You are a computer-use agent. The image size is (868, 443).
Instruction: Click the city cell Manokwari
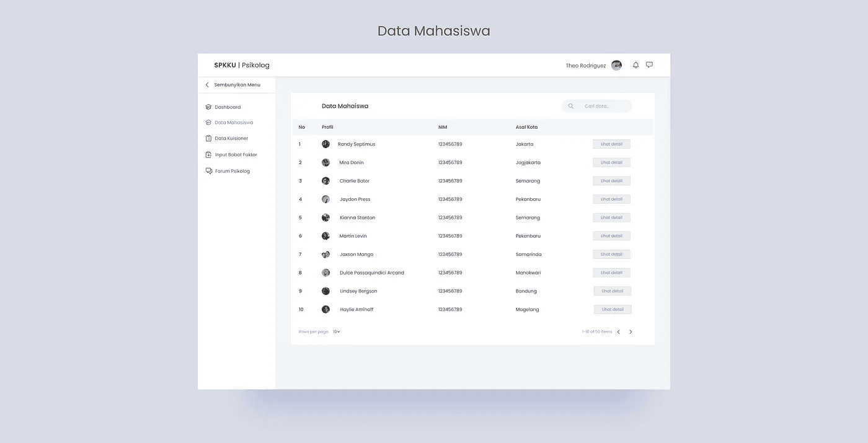[x=528, y=273]
